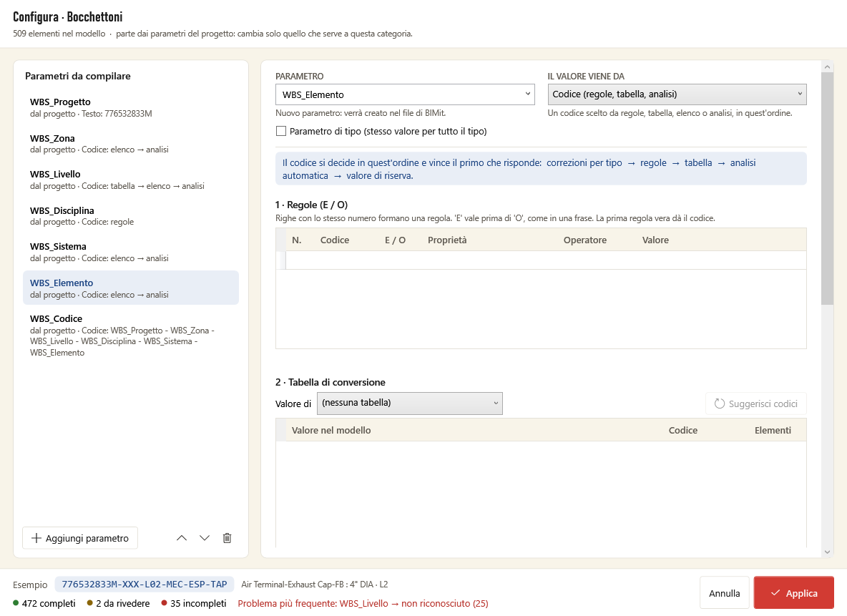Confirm with the red Applica button
This screenshot has height=616, width=847.
tap(793, 593)
